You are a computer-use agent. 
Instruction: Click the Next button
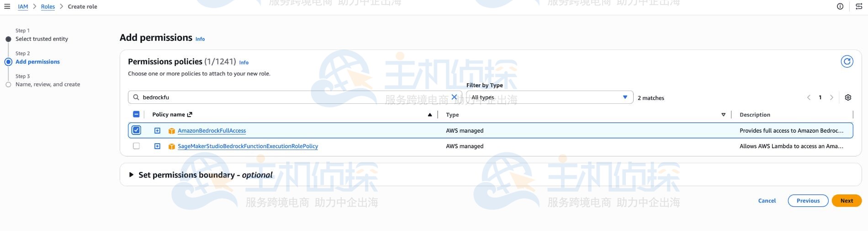pos(847,201)
